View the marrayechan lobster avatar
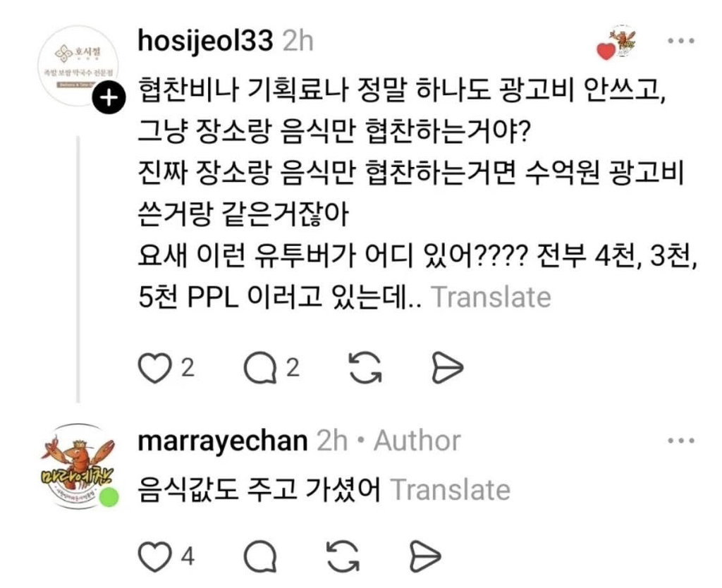This screenshot has width=722, height=588. click(x=78, y=466)
